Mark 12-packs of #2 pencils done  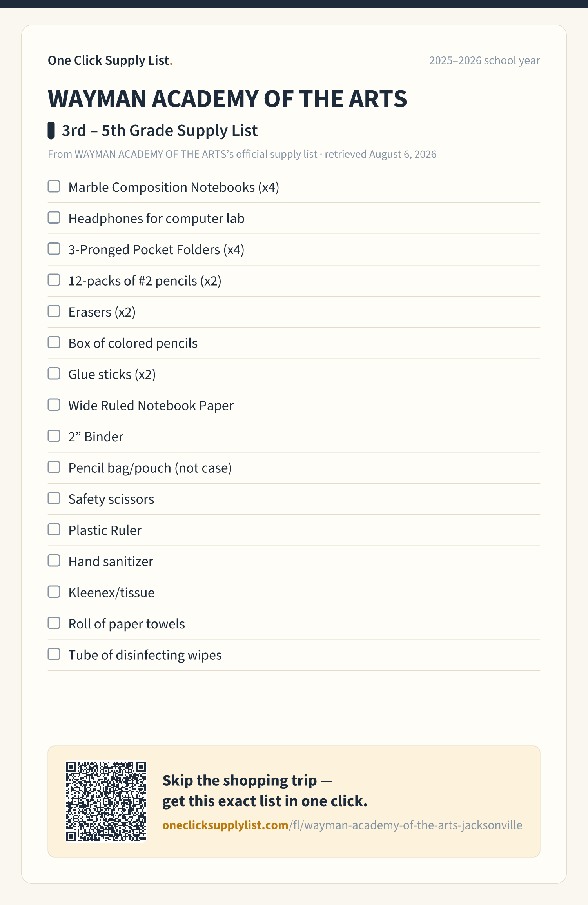[54, 280]
